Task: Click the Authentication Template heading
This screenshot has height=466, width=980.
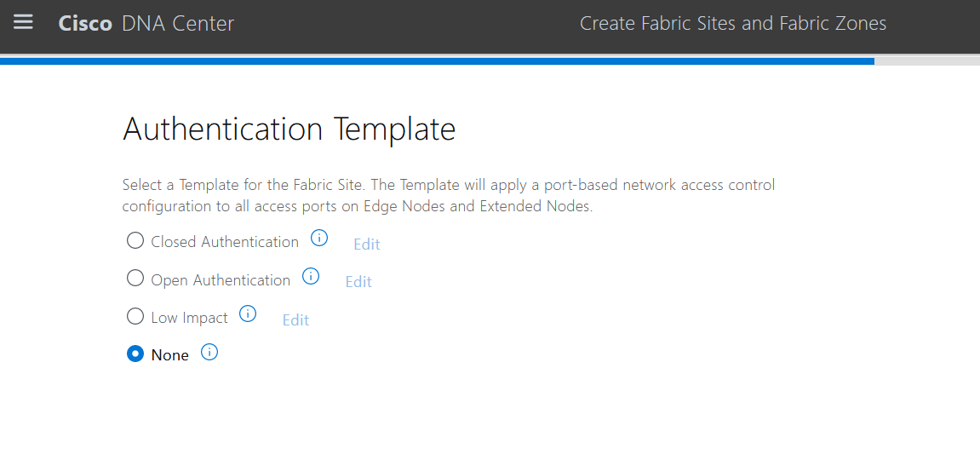Action: pos(289,129)
